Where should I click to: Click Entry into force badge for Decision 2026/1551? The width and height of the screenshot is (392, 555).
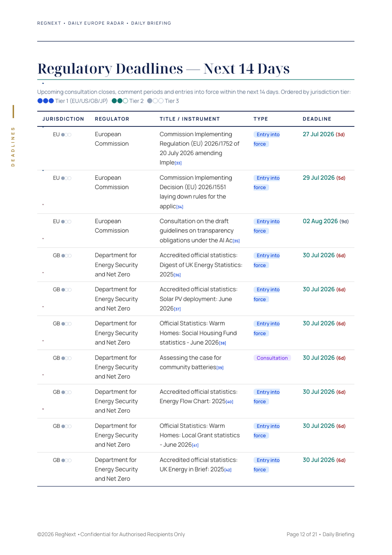[267, 183]
